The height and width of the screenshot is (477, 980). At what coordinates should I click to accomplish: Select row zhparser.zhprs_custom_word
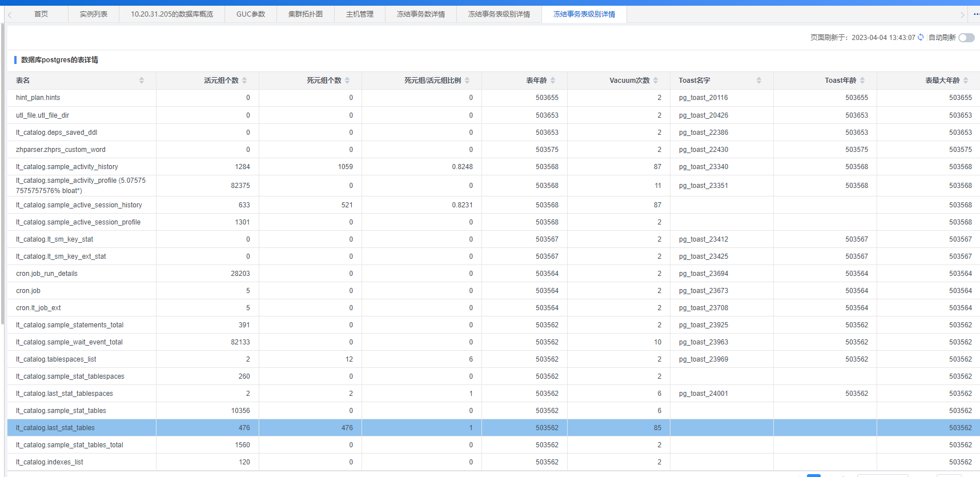coord(493,150)
